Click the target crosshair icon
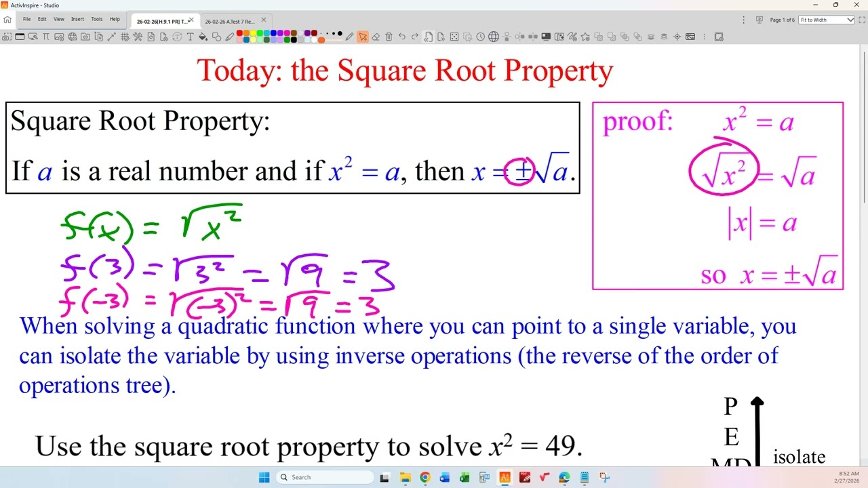The height and width of the screenshot is (488, 868). (677, 37)
